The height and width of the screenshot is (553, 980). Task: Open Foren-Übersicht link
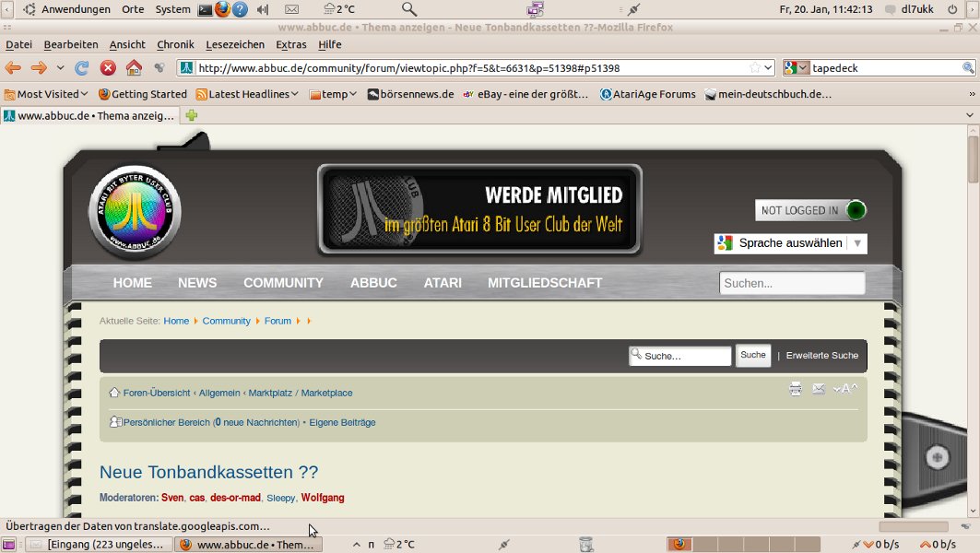click(x=156, y=393)
